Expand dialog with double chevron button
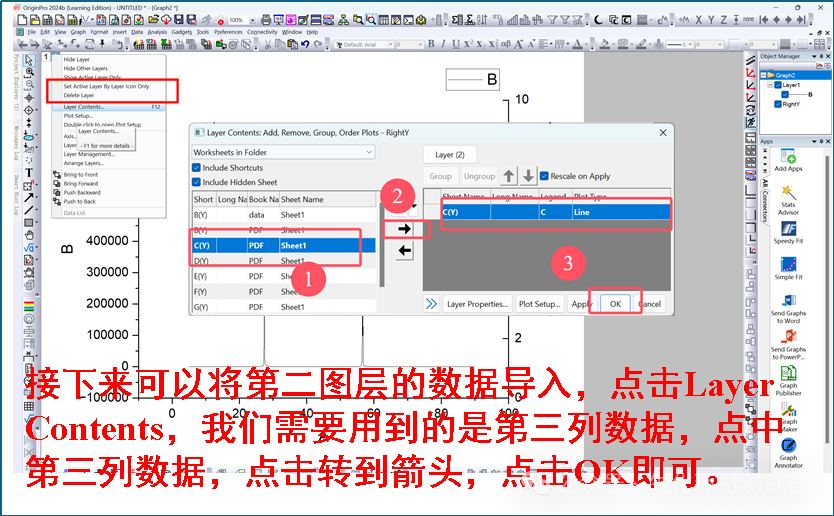This screenshot has width=834, height=516. (431, 304)
